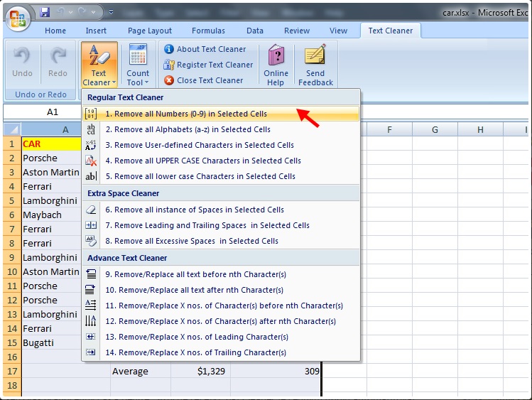Open the Online Help book icon
The height and width of the screenshot is (400, 532).
[276, 55]
